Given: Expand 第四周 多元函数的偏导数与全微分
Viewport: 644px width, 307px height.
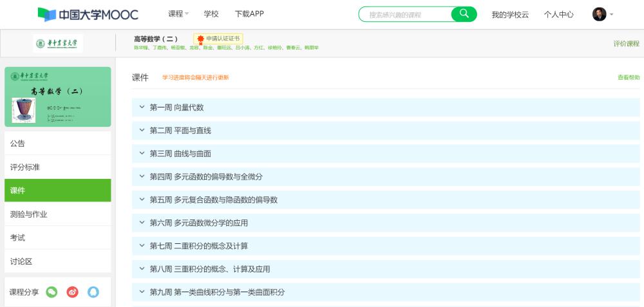Looking at the screenshot, I should 386,177.
